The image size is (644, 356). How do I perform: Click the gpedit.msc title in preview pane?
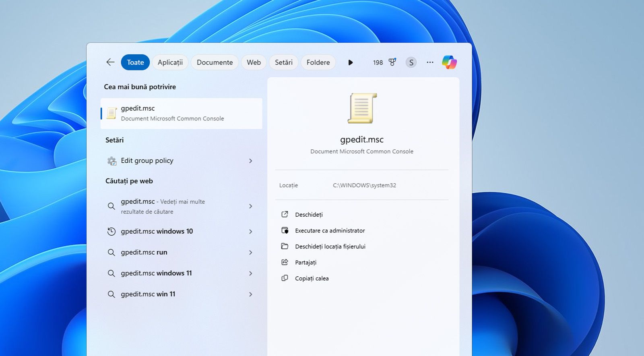(362, 139)
